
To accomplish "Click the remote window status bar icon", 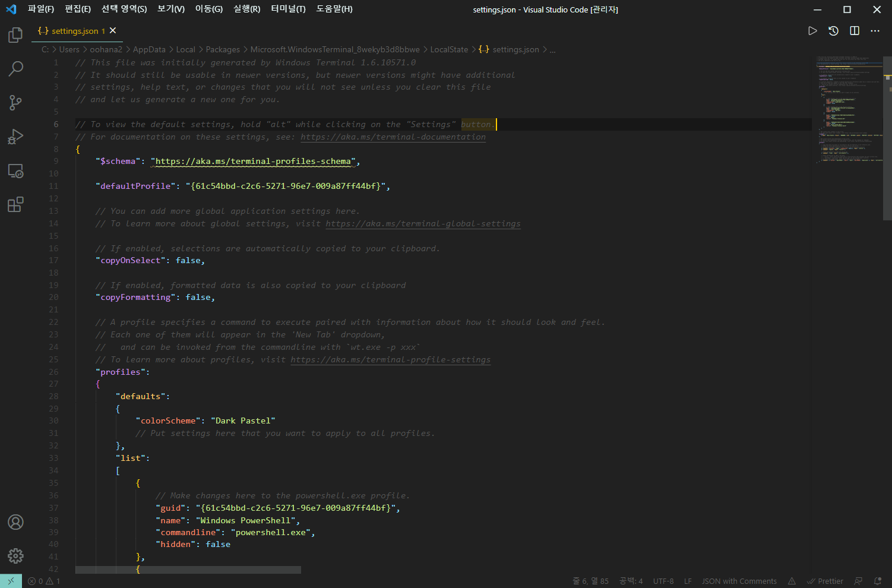I will [x=11, y=581].
